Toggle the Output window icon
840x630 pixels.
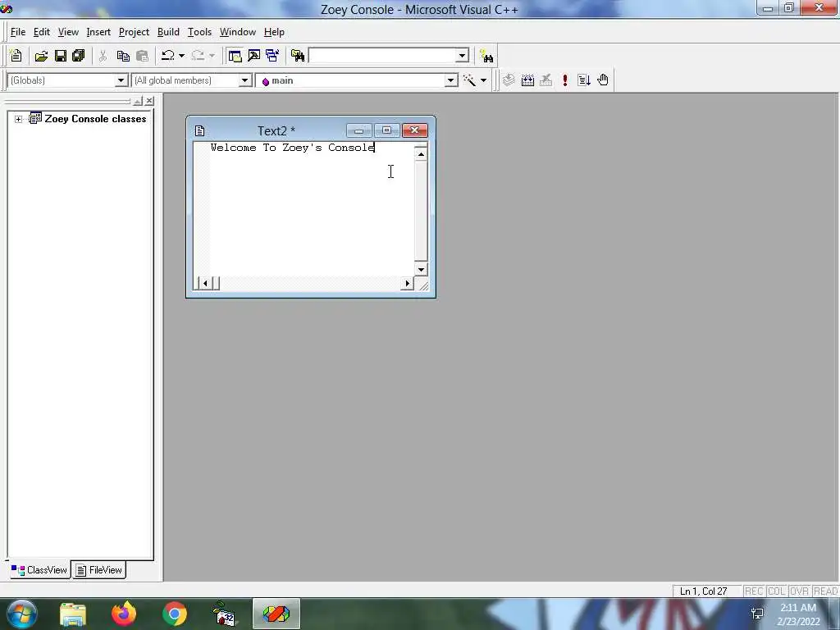[254, 56]
